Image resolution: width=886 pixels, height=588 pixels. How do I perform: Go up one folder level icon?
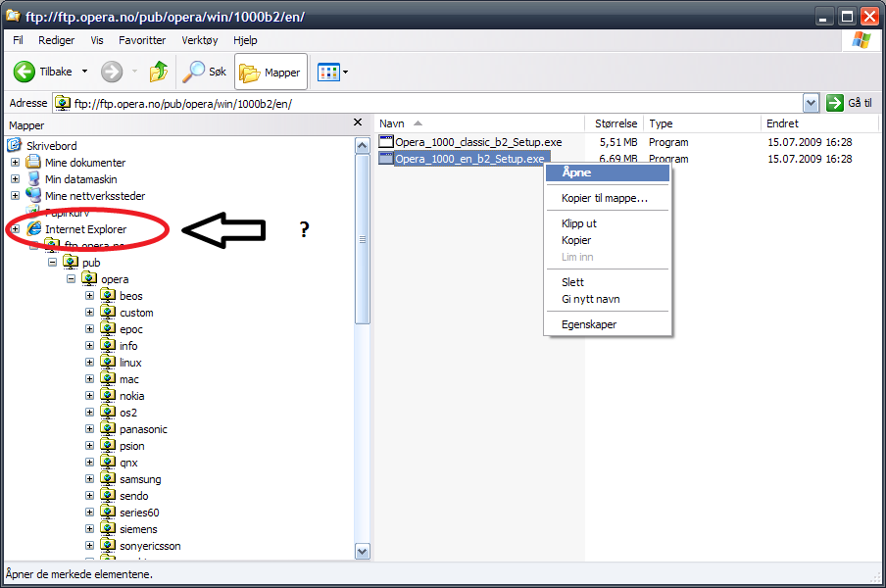coord(158,72)
